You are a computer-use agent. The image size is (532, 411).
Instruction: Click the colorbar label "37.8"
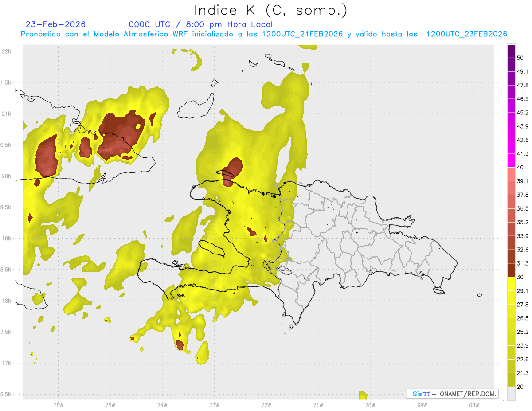pos(523,195)
